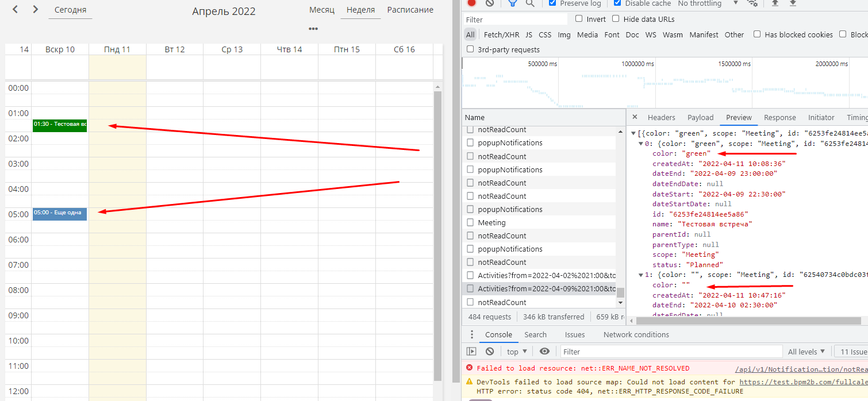Open network conditions wifi-gear icon
This screenshot has height=401, width=868.
coord(752,3)
